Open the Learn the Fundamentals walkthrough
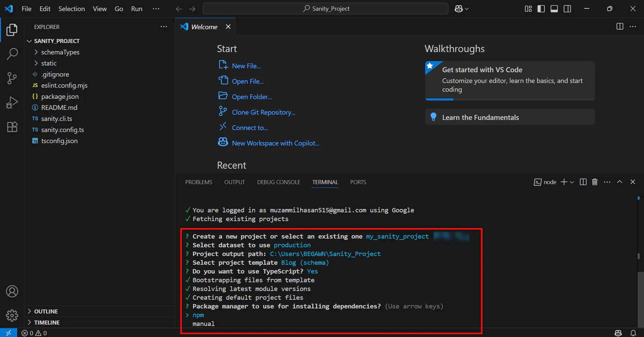The image size is (644, 337). (510, 117)
